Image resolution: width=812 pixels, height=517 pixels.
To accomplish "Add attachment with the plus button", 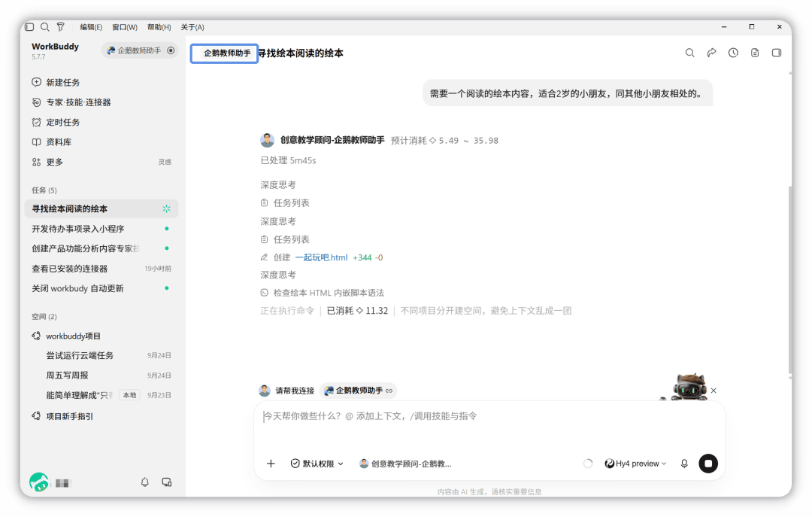I will coord(271,464).
